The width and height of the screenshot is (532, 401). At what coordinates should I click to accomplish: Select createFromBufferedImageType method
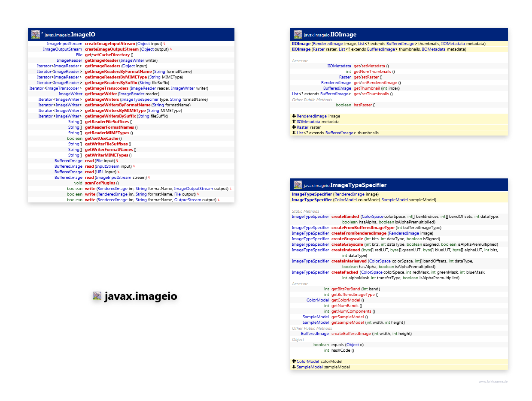[363, 228]
